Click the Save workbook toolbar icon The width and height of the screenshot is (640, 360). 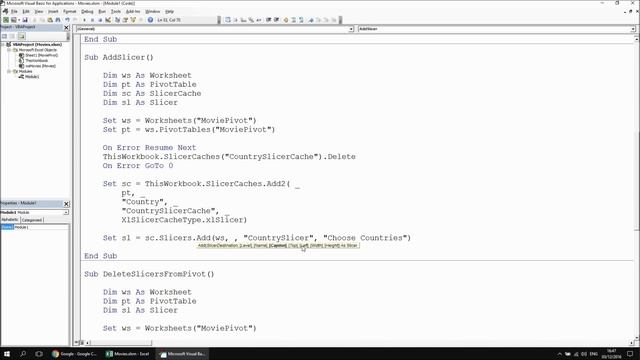click(25, 20)
